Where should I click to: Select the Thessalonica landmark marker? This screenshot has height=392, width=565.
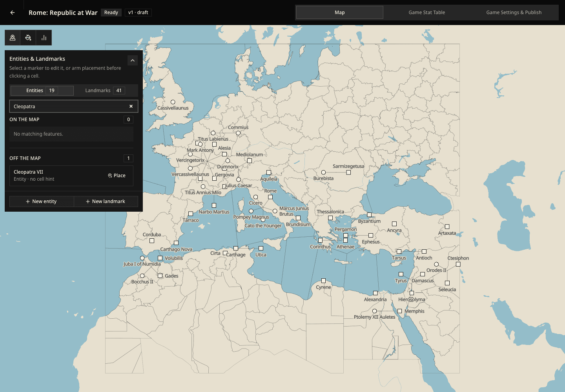pyautogui.click(x=330, y=218)
